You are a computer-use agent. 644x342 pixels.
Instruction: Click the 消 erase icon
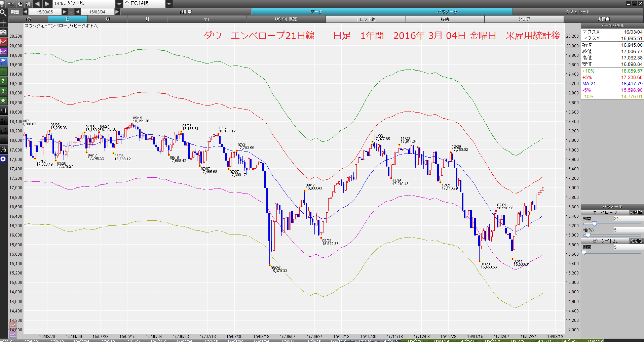coord(3,110)
